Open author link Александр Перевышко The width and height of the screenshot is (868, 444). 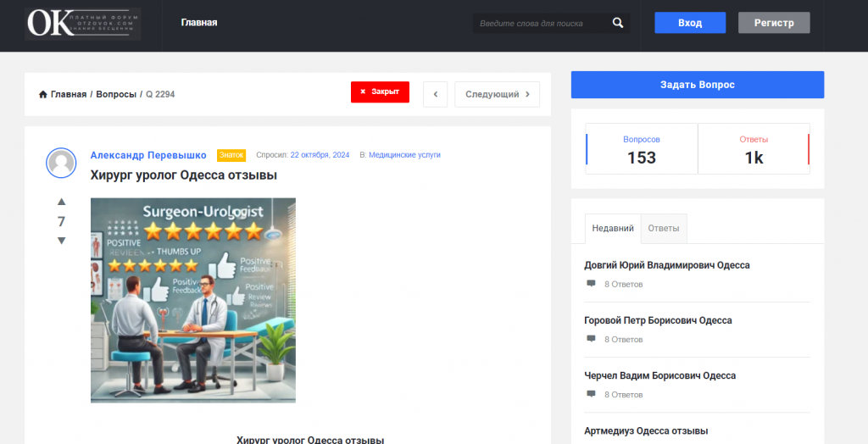tap(148, 155)
